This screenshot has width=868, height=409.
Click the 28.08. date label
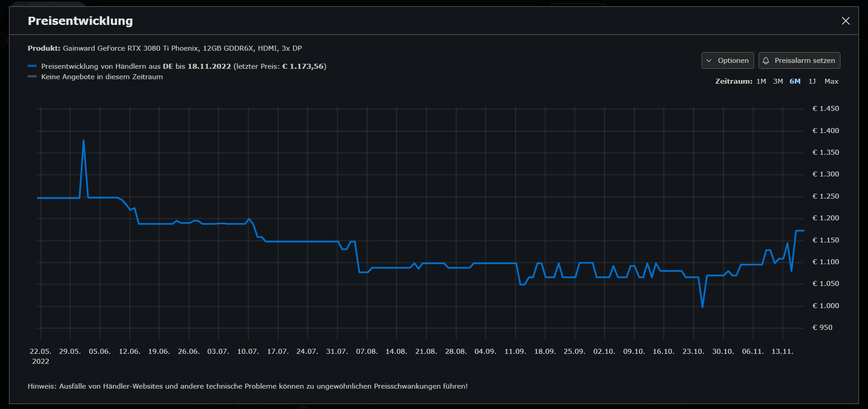point(456,352)
